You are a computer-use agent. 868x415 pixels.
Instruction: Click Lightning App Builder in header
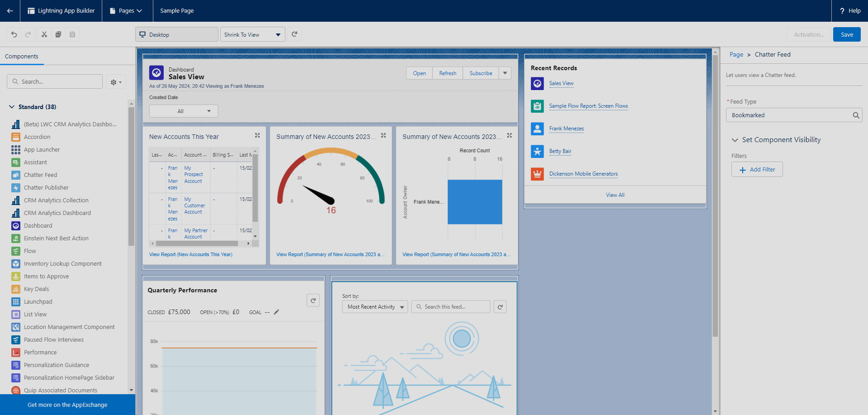point(61,11)
